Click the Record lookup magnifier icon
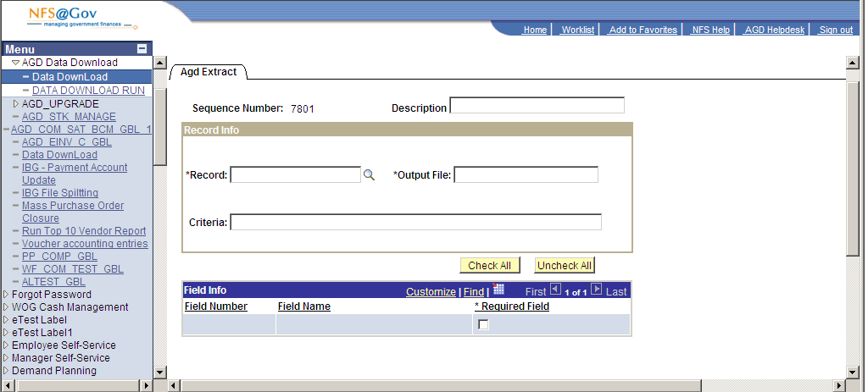Screen dimensions: 868x392 pos(369,175)
